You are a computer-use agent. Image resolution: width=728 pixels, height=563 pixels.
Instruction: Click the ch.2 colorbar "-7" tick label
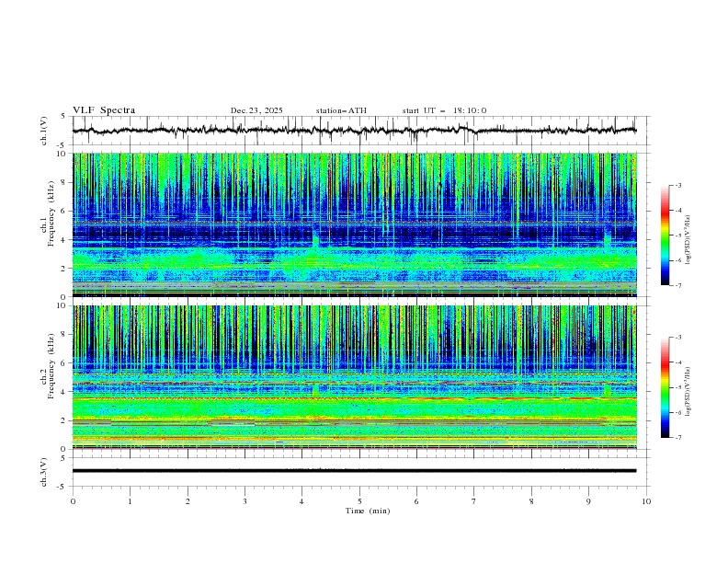click(678, 438)
